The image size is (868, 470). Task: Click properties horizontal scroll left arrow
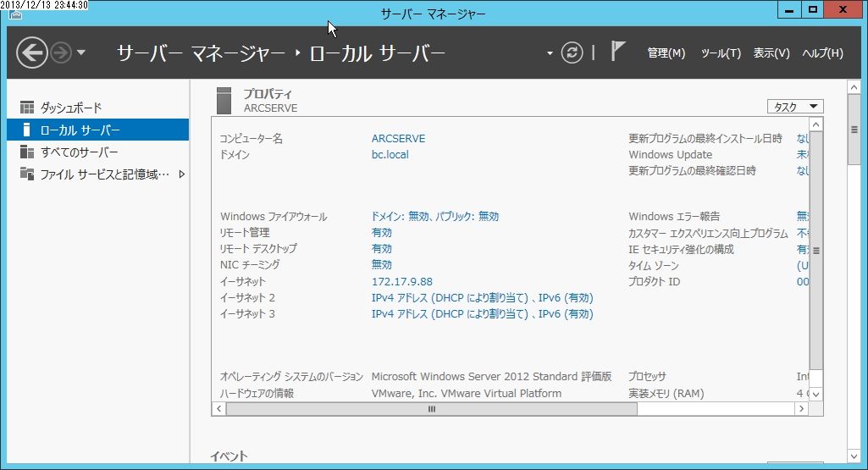click(x=218, y=408)
